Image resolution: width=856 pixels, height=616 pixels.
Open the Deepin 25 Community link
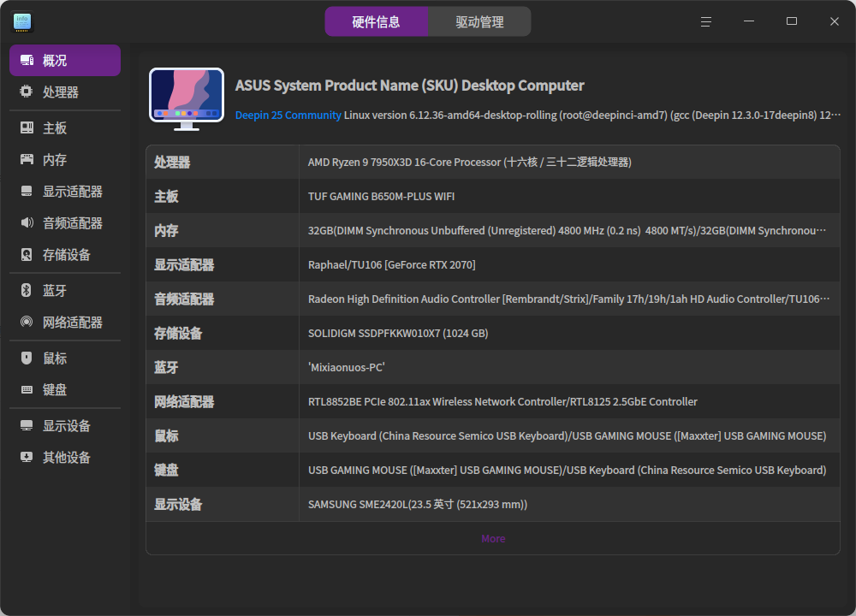(288, 115)
